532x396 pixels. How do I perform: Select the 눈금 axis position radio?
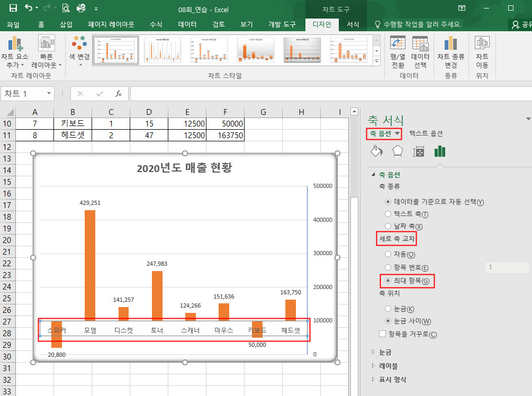tap(388, 309)
